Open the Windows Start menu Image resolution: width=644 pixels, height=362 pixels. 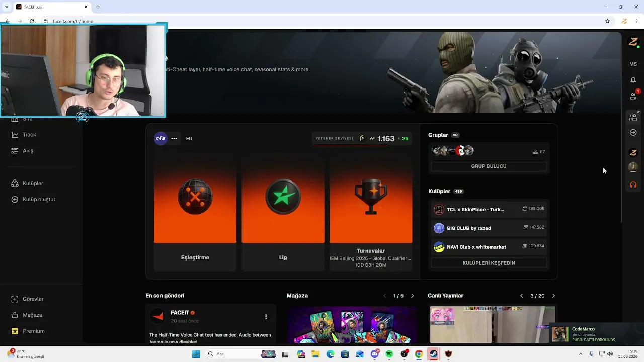196,354
